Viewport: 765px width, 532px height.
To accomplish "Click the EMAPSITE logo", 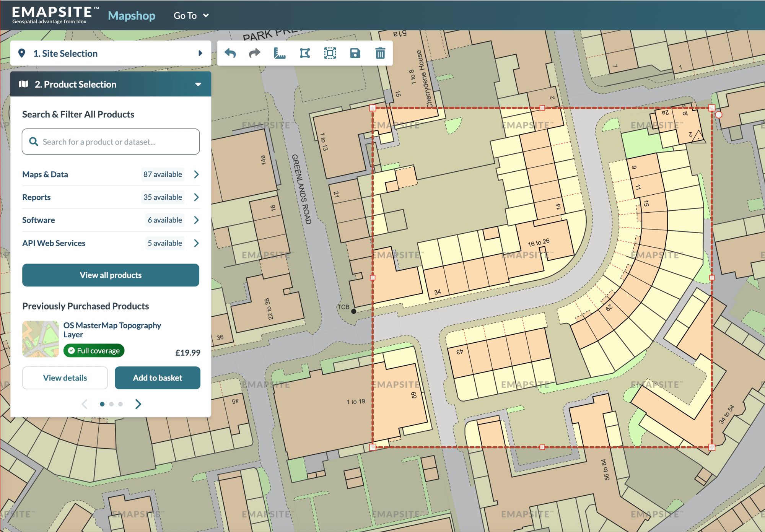I will tap(55, 15).
